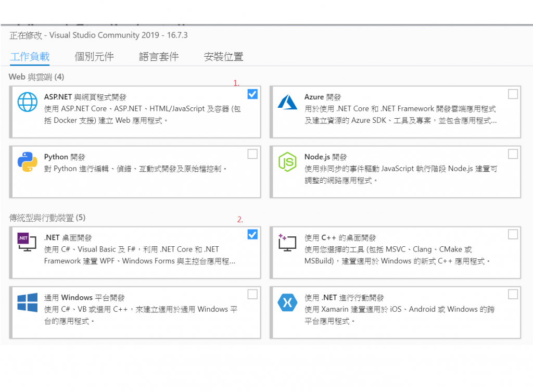Click the .NET desktop monitor icon
This screenshot has width=533, height=392.
pos(27,242)
